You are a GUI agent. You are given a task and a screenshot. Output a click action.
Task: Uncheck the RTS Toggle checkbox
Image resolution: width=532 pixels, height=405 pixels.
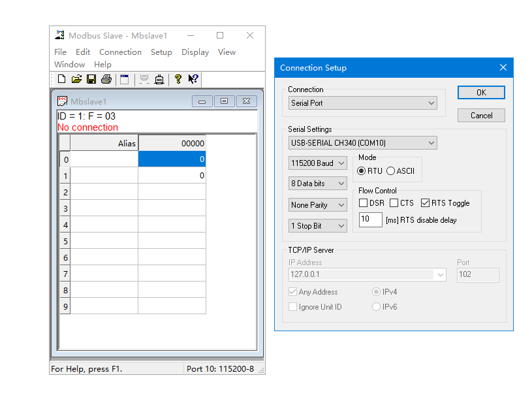click(426, 203)
